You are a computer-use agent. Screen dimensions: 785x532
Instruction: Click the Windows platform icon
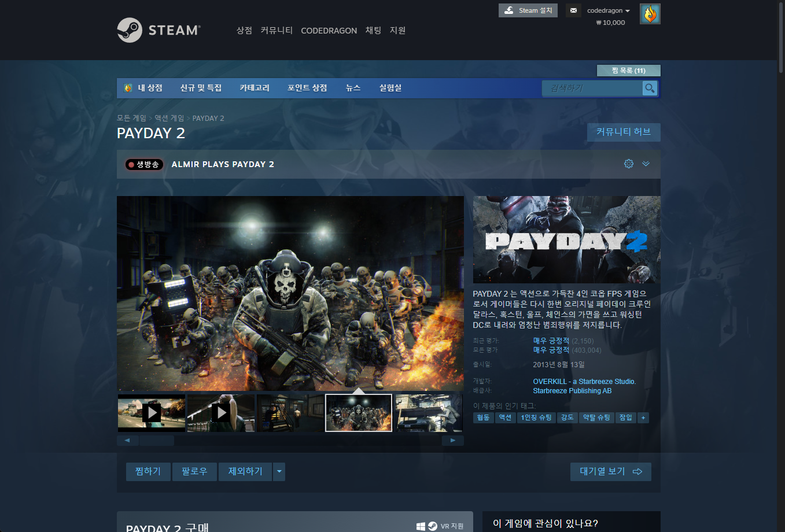point(421,526)
